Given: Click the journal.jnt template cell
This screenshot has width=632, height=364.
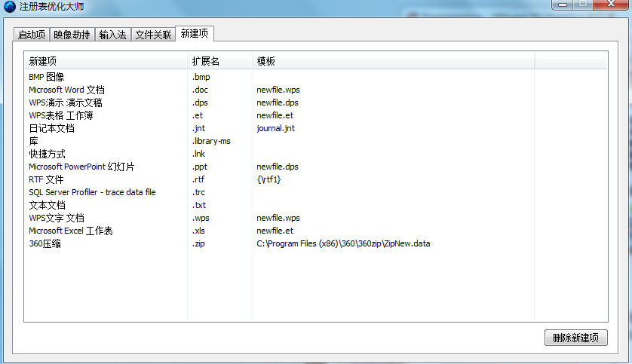Looking at the screenshot, I should click(x=276, y=128).
